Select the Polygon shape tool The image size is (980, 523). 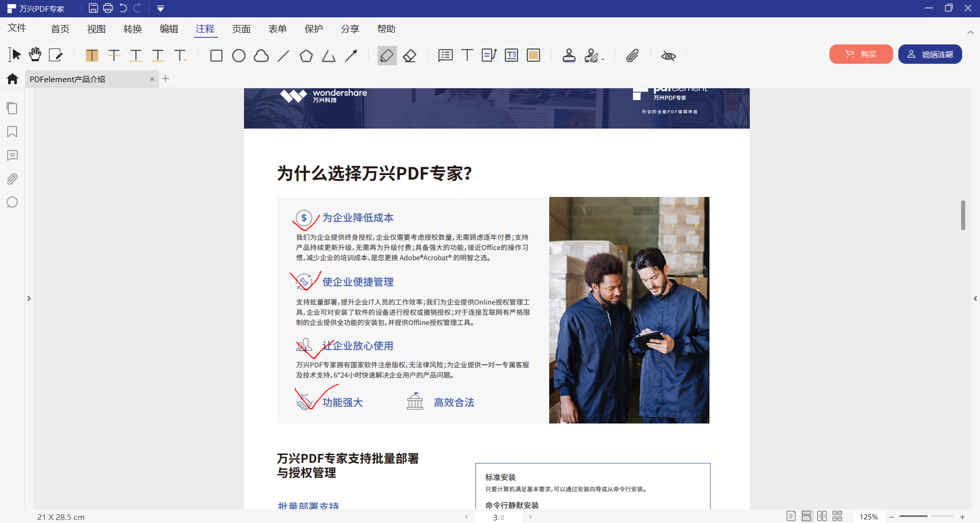306,55
